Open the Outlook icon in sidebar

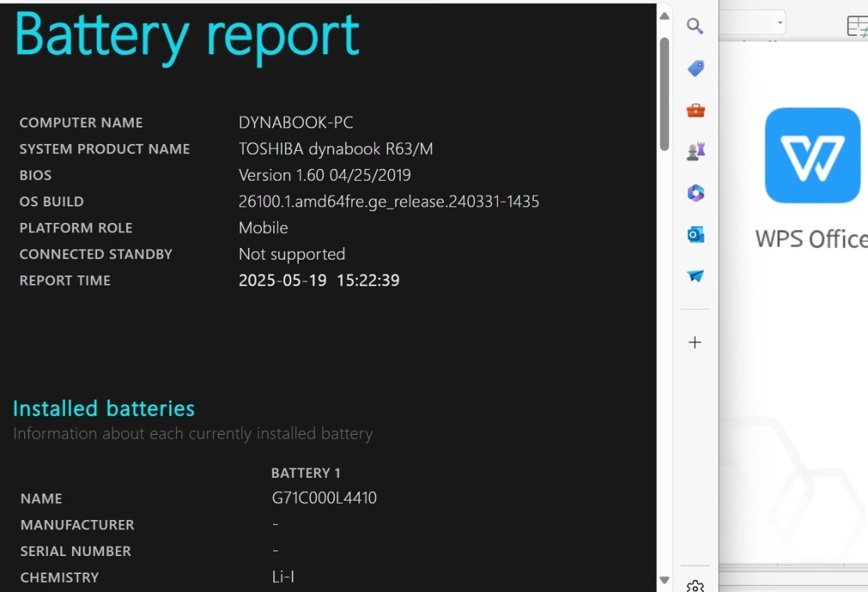click(695, 235)
